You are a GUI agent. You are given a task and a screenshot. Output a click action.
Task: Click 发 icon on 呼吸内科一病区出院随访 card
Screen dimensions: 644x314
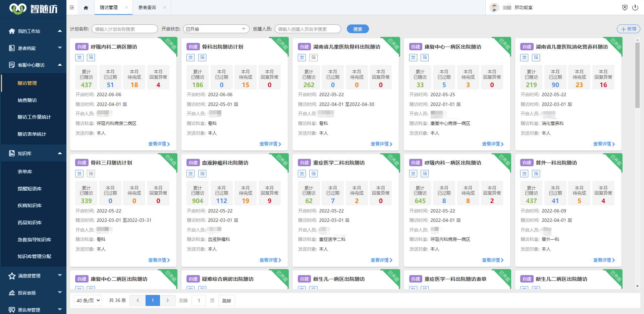click(413, 174)
